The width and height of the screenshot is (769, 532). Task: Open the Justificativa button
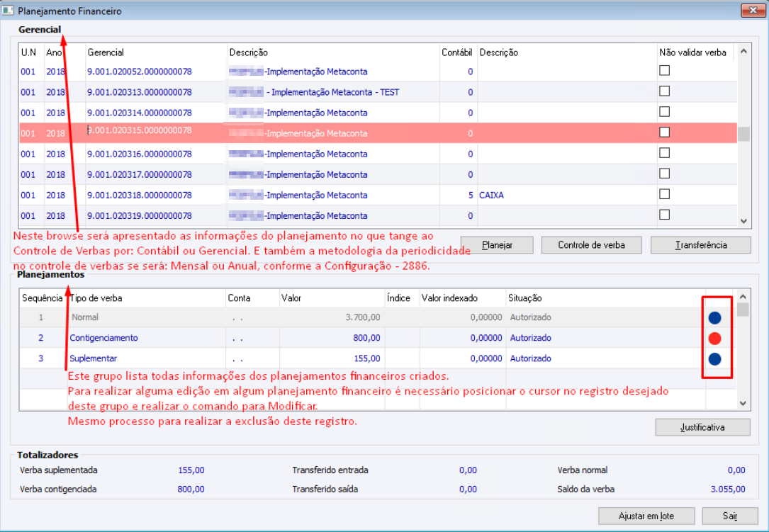tap(702, 427)
